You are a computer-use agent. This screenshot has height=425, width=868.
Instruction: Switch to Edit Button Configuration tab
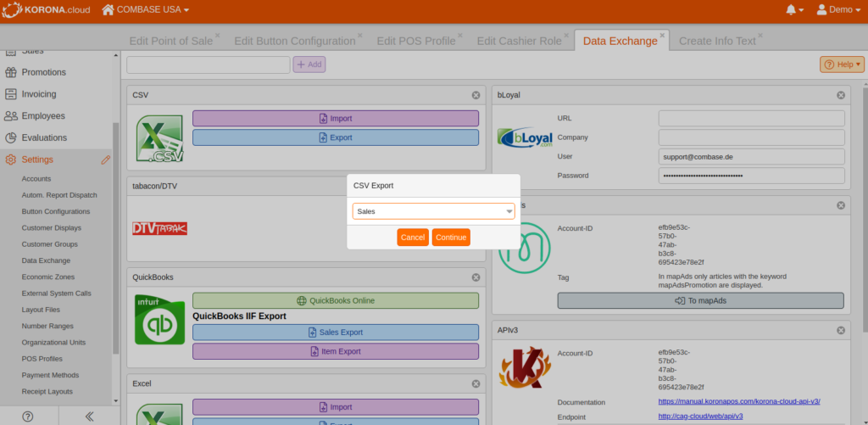[x=294, y=41]
